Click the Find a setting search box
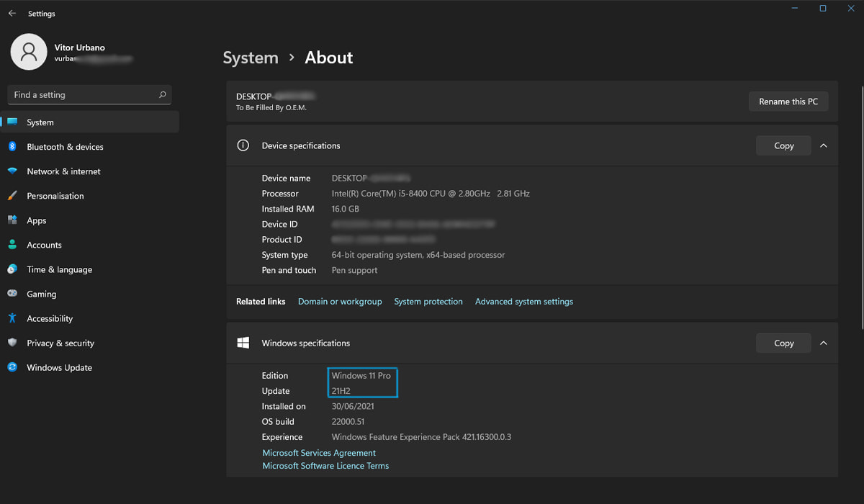 pyautogui.click(x=83, y=95)
